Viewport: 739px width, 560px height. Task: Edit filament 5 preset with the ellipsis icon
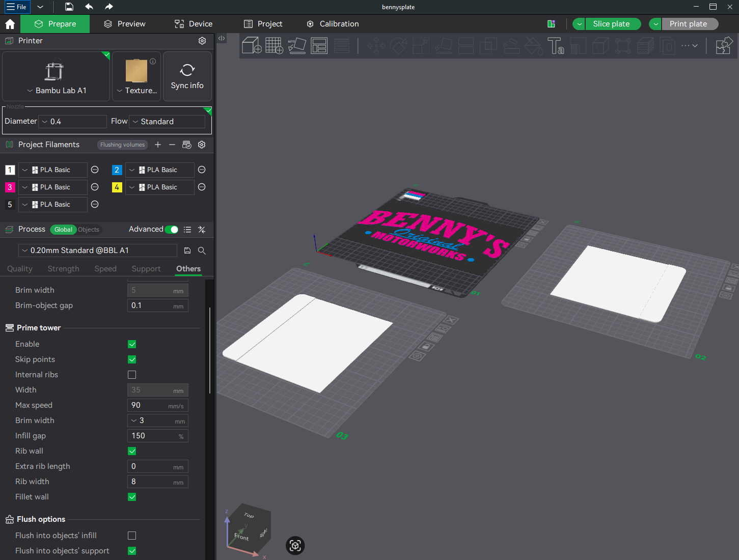(x=95, y=204)
